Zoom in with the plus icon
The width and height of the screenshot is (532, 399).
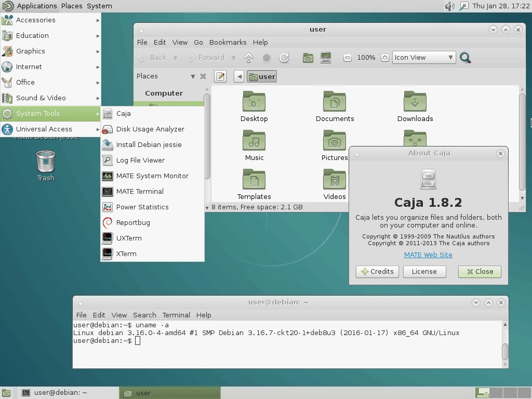[385, 58]
